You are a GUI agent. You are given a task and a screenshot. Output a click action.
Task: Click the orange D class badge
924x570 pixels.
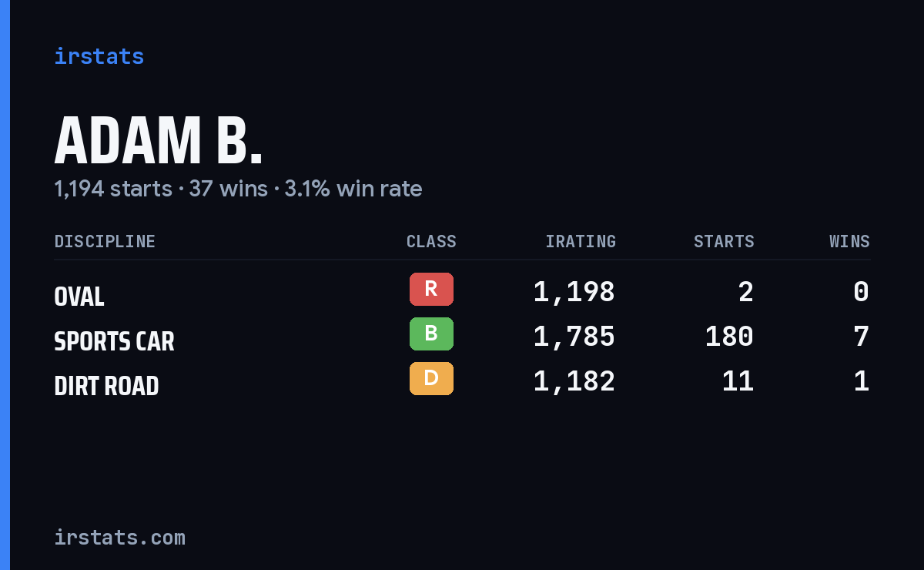431,378
